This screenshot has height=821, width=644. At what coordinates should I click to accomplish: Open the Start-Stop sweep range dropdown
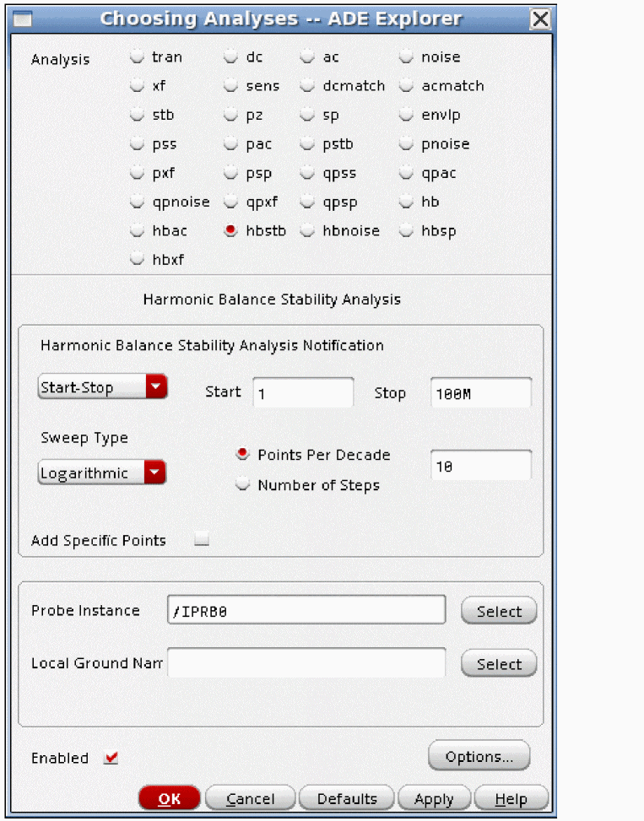coord(103,388)
